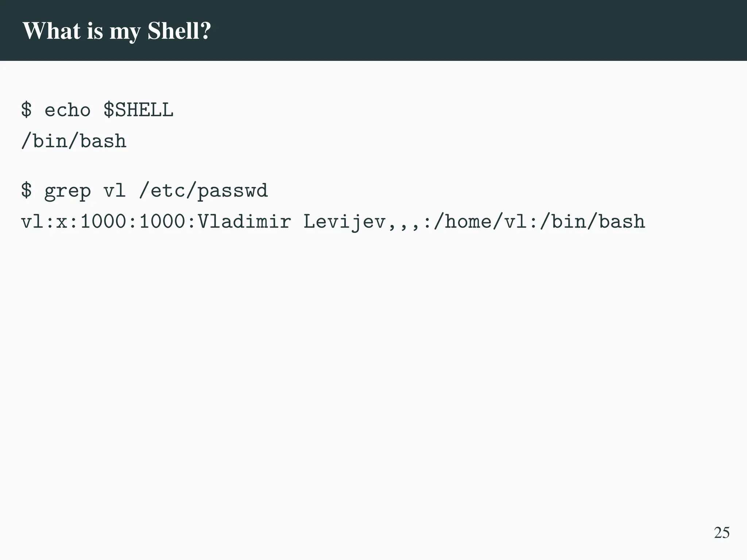Click the first "1000" in passwd output
Screen dimensions: 747x560
click(x=103, y=222)
